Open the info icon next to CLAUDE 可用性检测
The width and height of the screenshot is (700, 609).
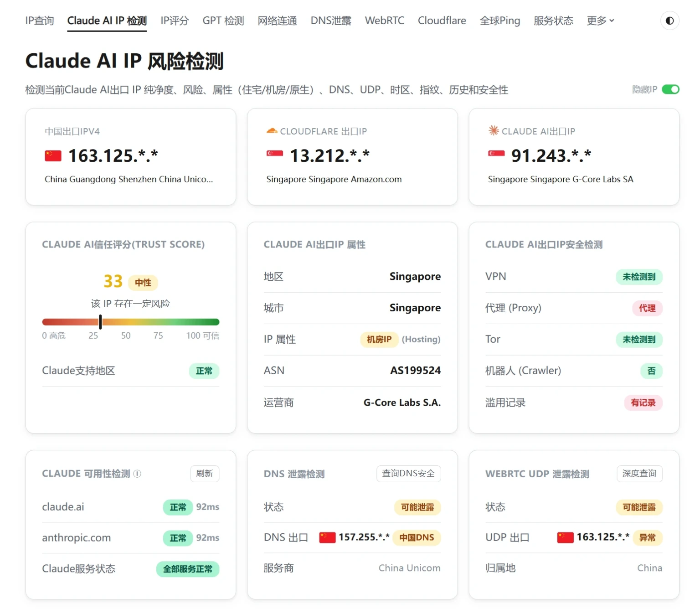pos(137,474)
